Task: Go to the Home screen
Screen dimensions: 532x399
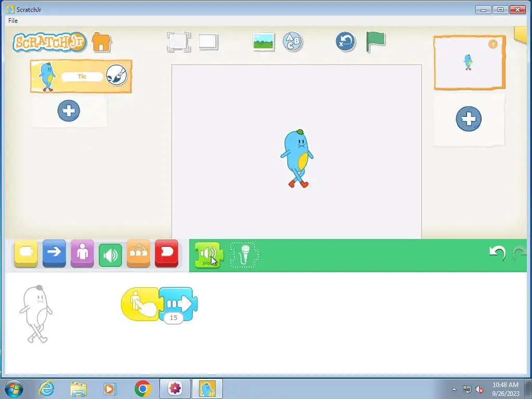Action: pos(101,42)
